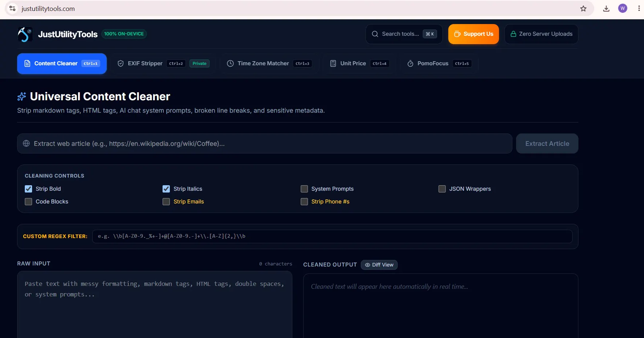Click the eye icon in Diff View button
Viewport: 644px width, 338px height.
[x=368, y=265]
